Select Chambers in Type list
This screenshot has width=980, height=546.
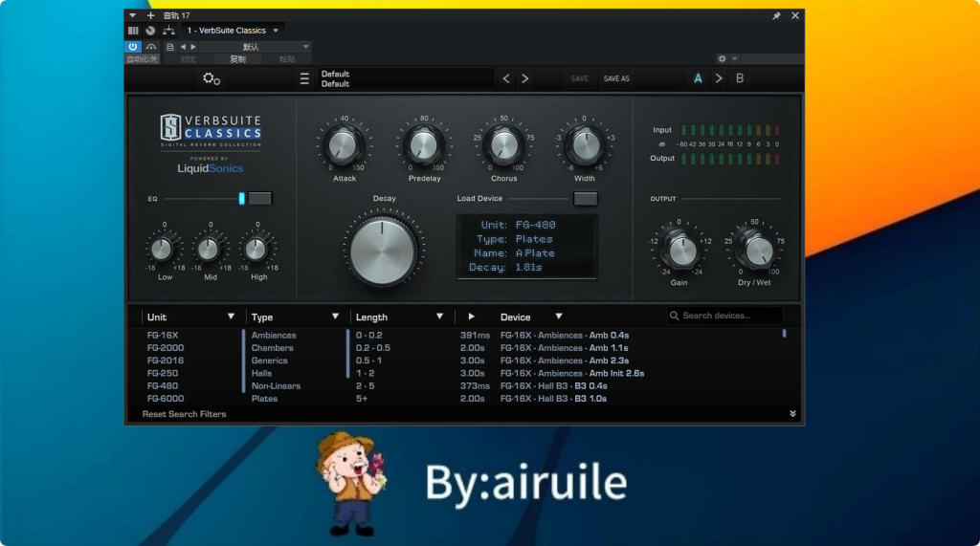(273, 348)
